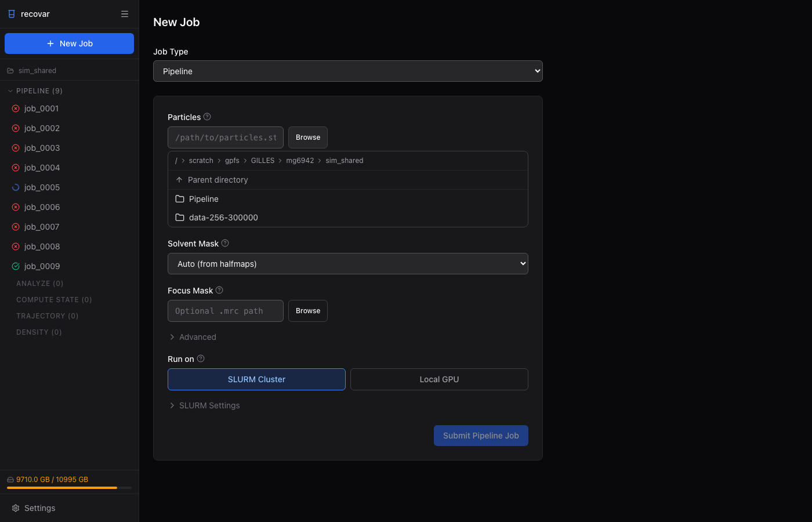The height and width of the screenshot is (522, 812).
Task: Click the help icon next to Solvent Mask
Action: [x=225, y=243]
